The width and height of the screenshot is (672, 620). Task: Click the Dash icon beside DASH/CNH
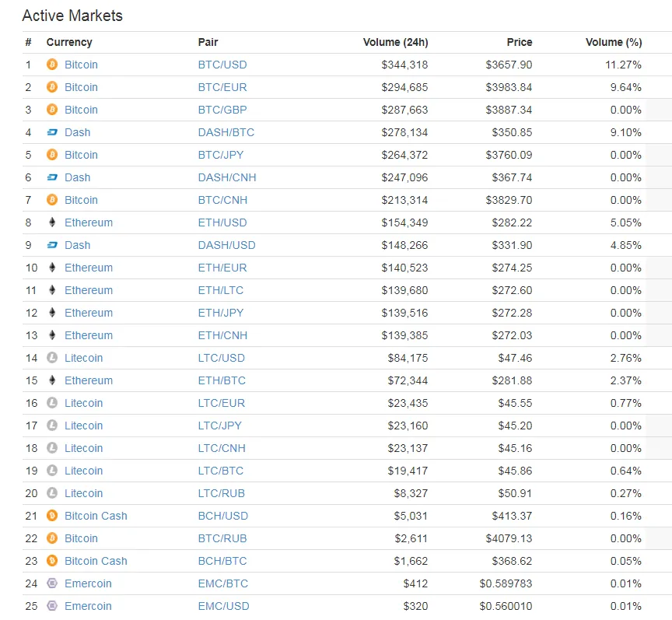(x=52, y=177)
